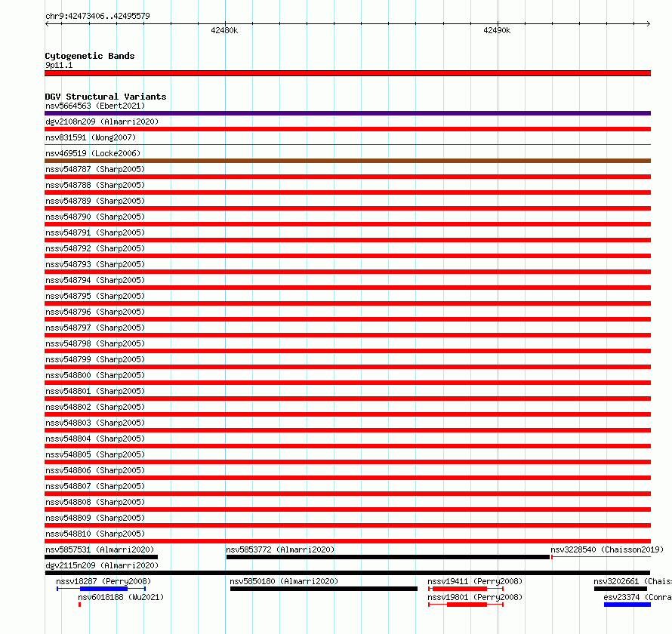Click nssv548788 (Sharp2005) label
This screenshot has width=672, height=634.
(95, 185)
